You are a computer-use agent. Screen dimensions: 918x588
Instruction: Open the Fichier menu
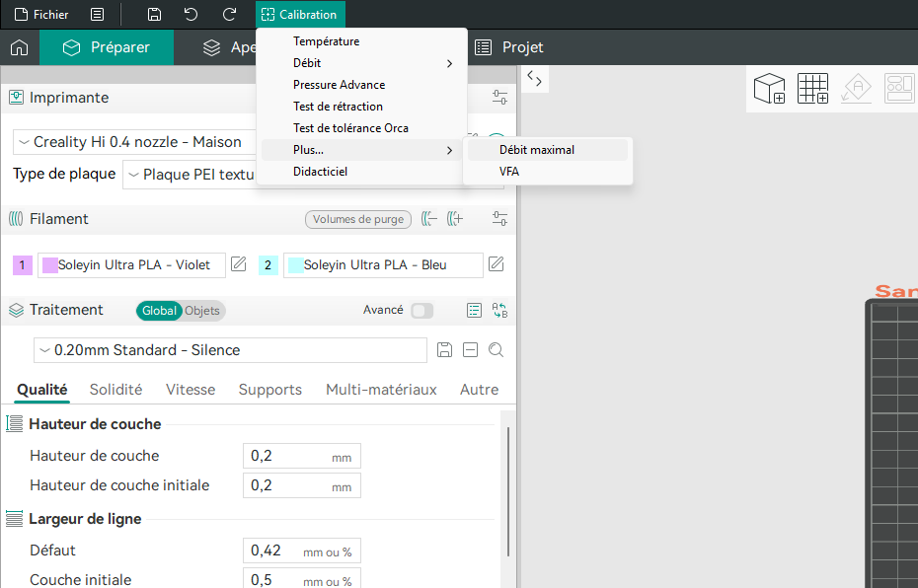coord(41,15)
